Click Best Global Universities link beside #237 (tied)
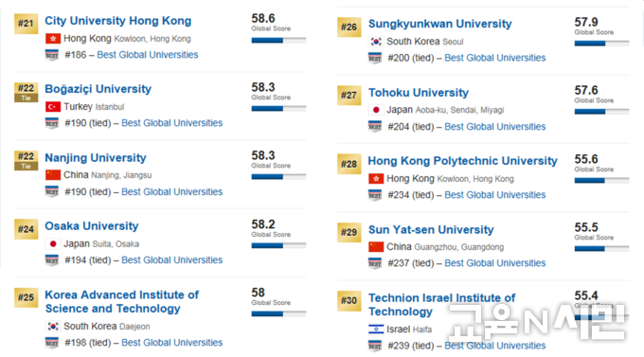This screenshot has width=644, height=357. (495, 263)
